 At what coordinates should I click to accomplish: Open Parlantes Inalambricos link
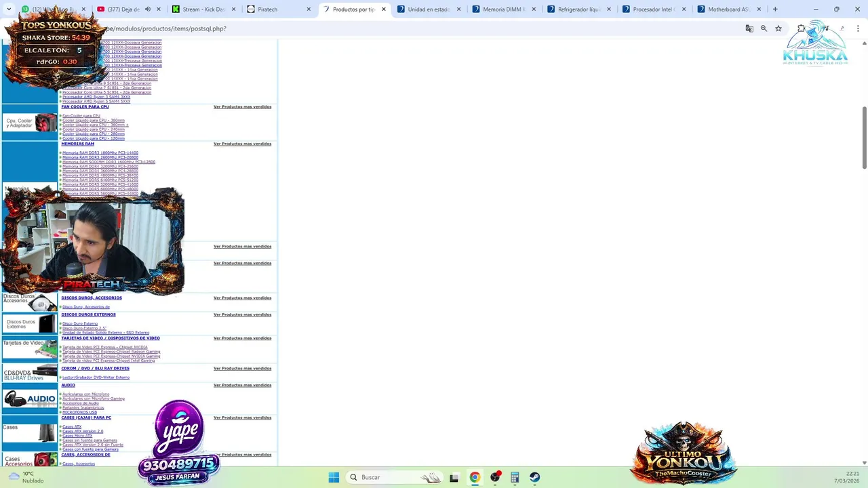(83, 407)
